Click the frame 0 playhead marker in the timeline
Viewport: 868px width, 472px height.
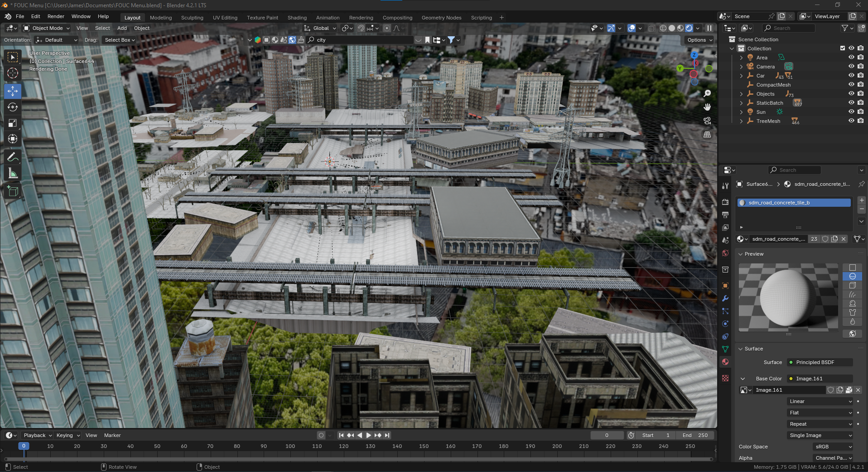click(x=24, y=446)
